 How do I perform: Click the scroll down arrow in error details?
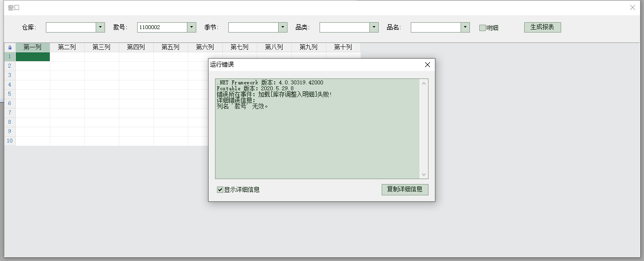(x=424, y=174)
